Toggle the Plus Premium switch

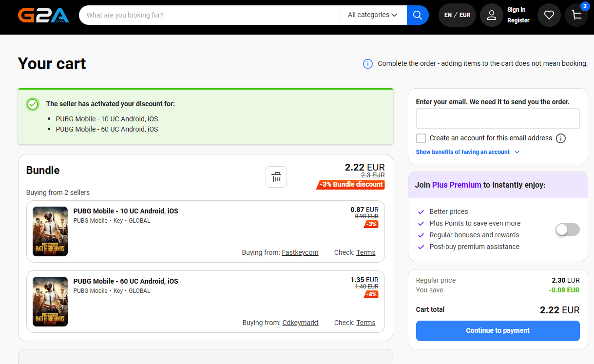tap(568, 230)
